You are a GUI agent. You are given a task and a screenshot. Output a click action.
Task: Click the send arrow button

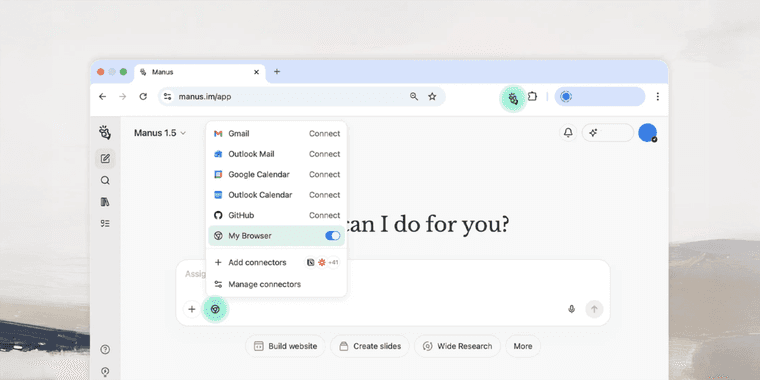coord(594,309)
